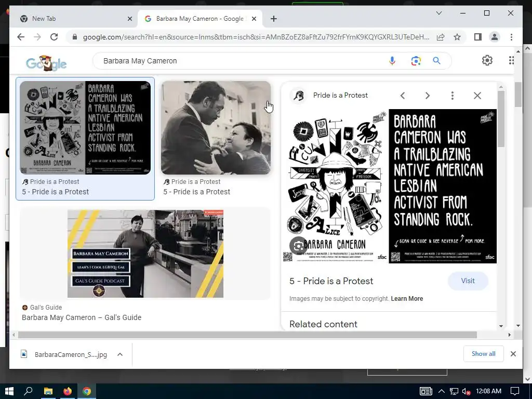View site security lock info

(x=75, y=37)
